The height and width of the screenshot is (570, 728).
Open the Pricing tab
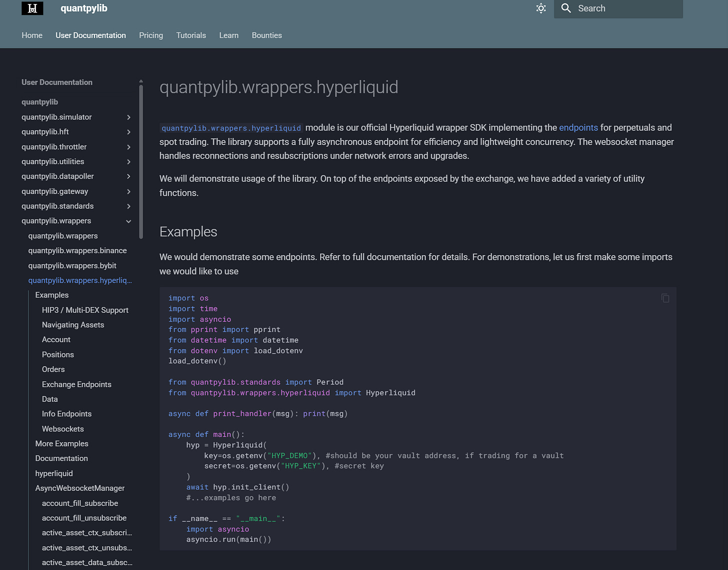click(151, 35)
